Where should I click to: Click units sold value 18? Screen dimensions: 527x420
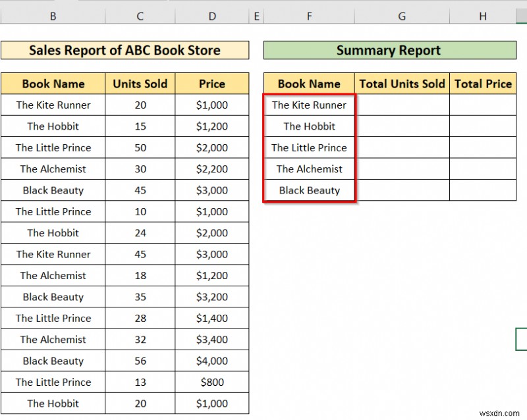(x=140, y=276)
